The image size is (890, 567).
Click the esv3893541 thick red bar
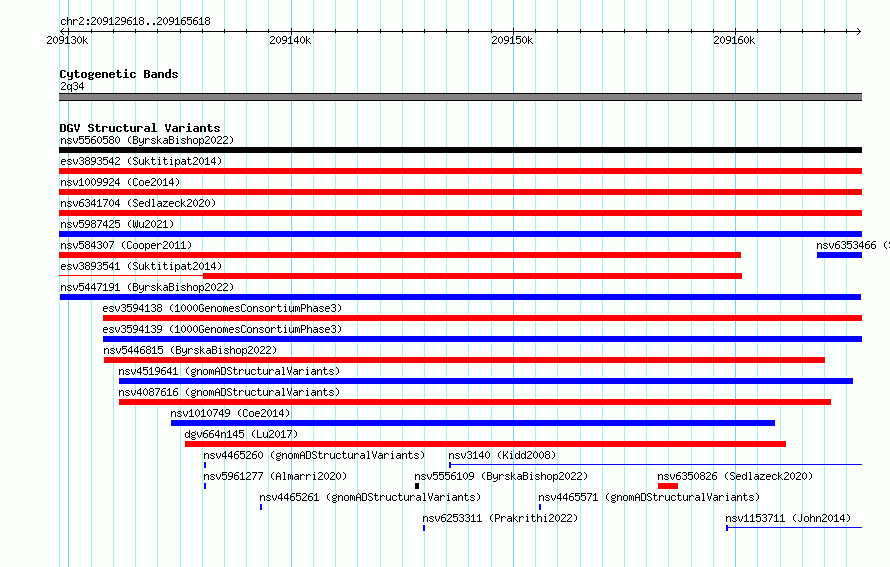472,276
